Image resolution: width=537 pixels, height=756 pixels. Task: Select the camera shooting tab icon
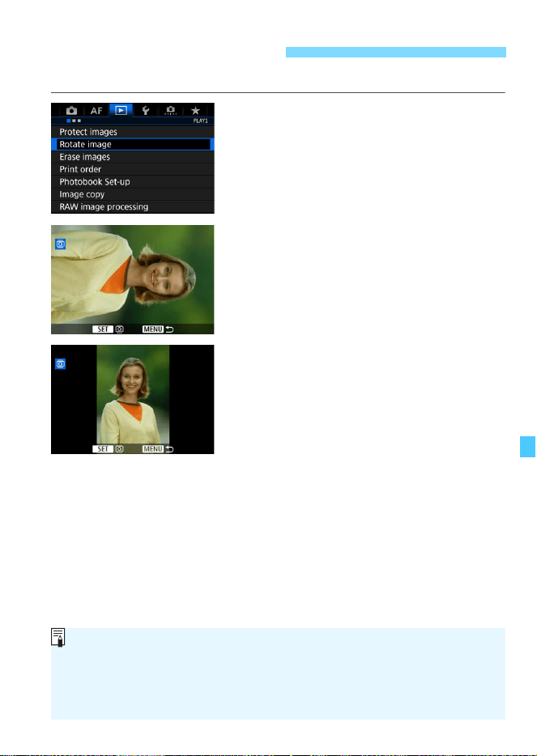coord(71,111)
